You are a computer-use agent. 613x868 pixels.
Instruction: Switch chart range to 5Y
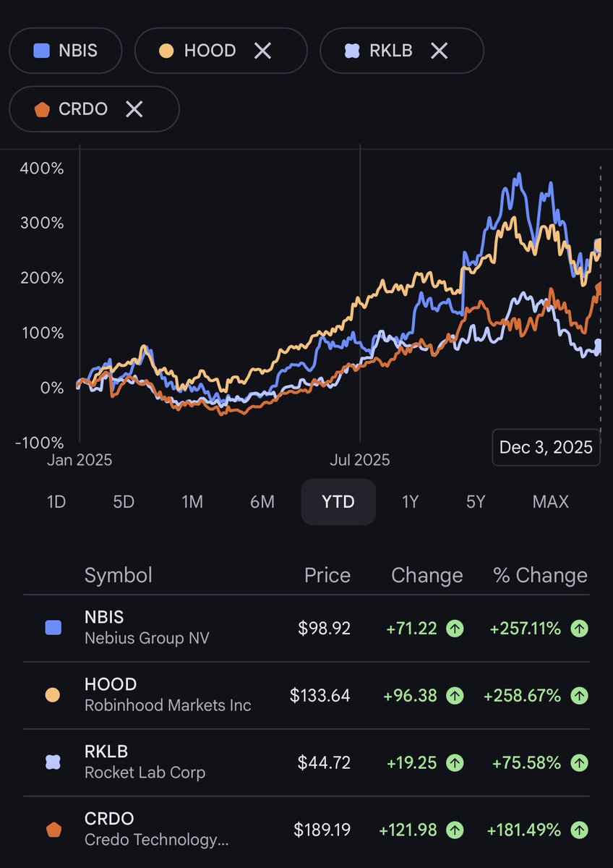475,501
